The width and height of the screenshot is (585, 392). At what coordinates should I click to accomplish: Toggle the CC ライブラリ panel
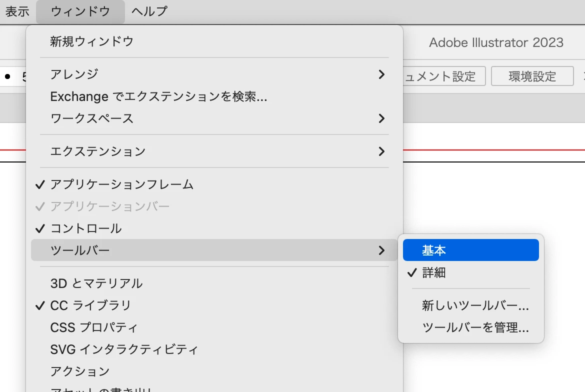tap(214, 305)
